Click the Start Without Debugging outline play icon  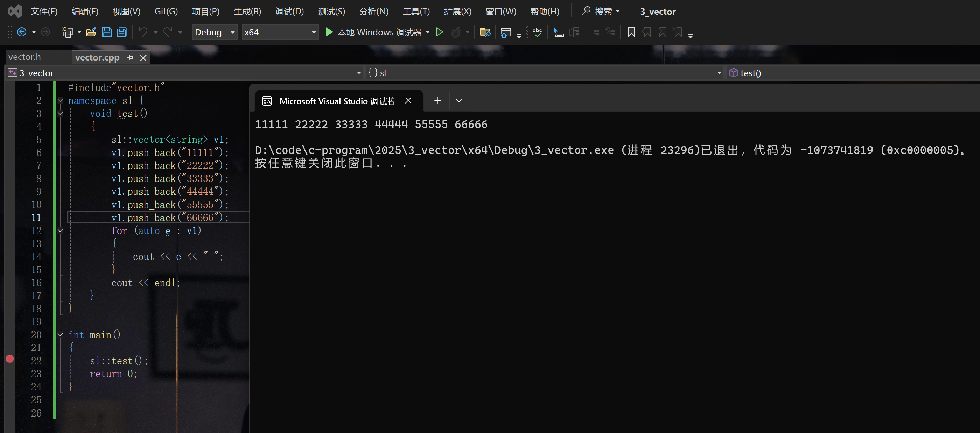point(439,32)
